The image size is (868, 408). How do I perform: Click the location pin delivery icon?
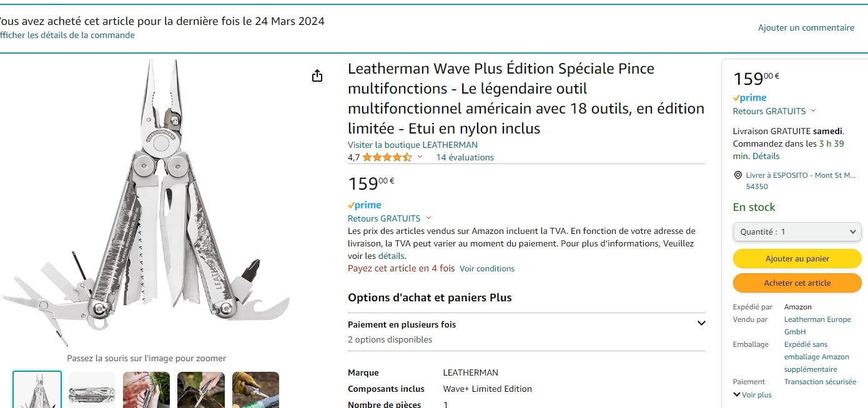(x=737, y=175)
